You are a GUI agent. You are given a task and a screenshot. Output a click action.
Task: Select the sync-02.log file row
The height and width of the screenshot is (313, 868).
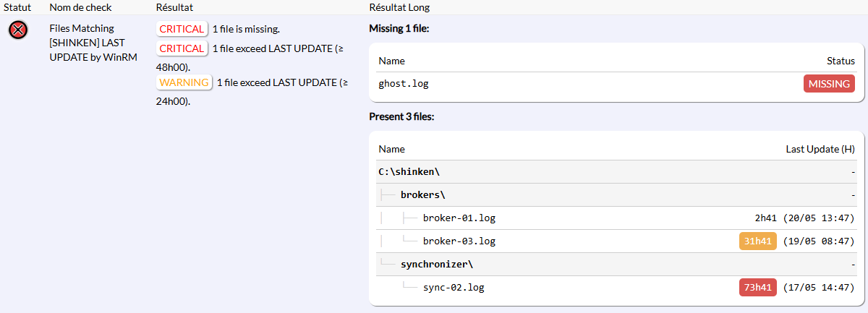click(x=616, y=288)
